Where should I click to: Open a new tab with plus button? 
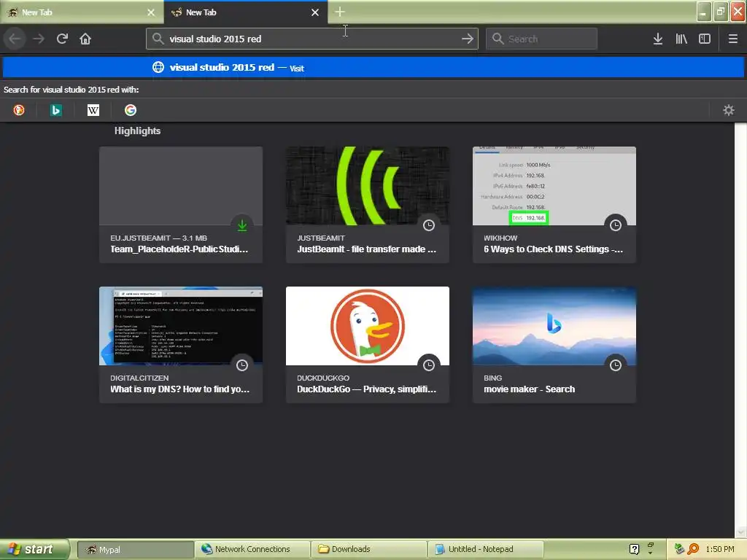tap(340, 12)
